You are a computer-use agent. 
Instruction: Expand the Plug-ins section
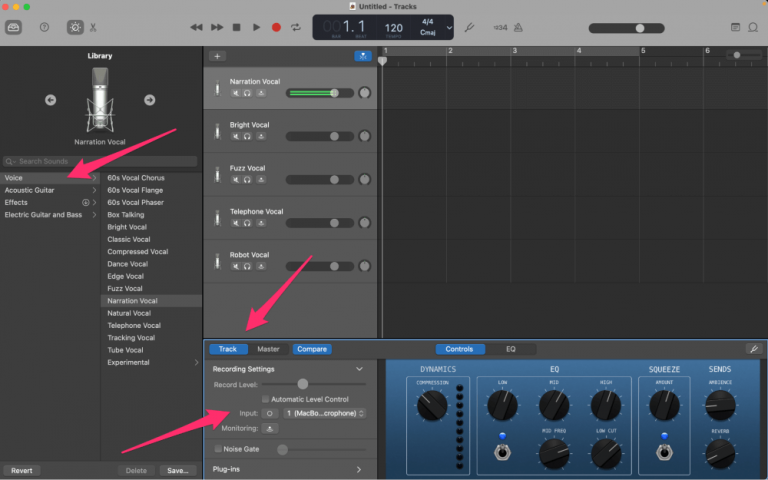pos(359,469)
